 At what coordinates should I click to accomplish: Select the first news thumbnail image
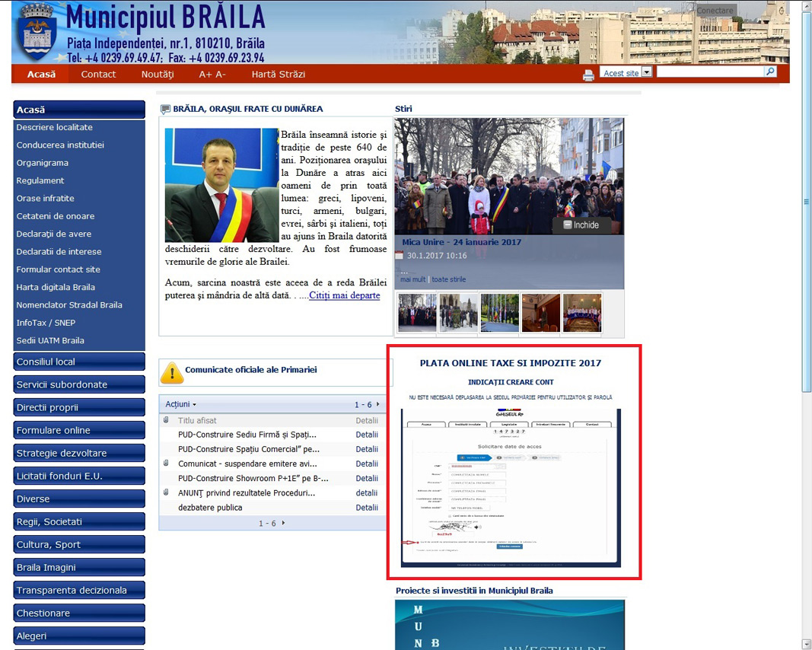pyautogui.click(x=417, y=313)
